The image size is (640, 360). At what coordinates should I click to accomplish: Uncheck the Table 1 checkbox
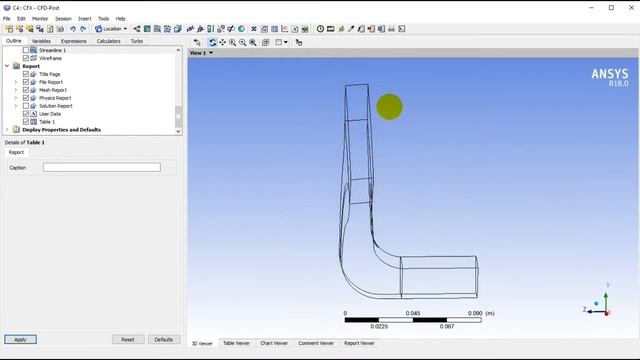point(26,122)
